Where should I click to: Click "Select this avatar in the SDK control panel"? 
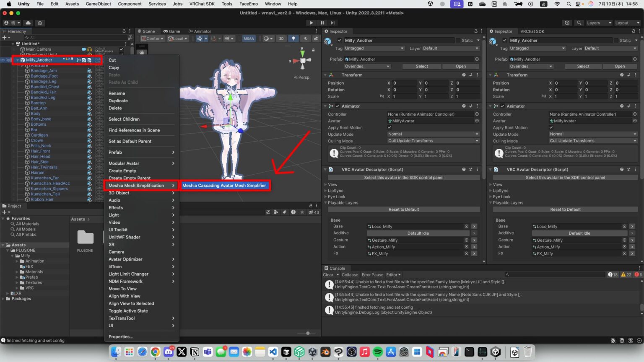point(402,177)
